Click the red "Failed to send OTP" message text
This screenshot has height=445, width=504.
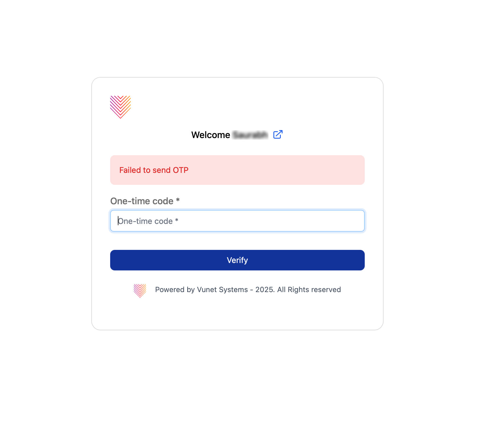154,170
